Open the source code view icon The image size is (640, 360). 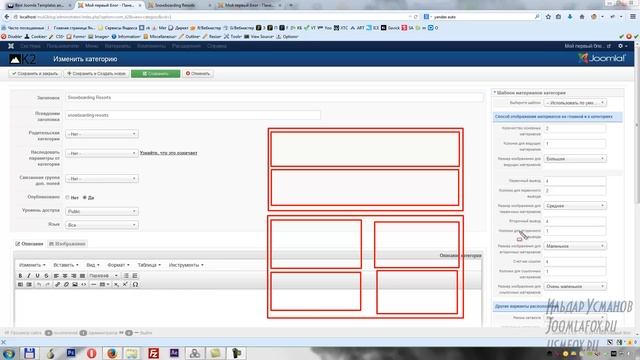[84, 284]
